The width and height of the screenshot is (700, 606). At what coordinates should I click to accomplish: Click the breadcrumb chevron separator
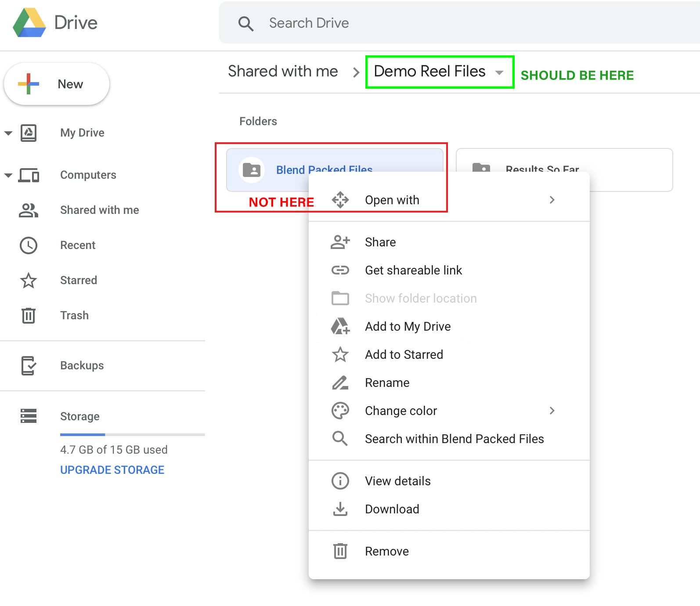pos(356,72)
